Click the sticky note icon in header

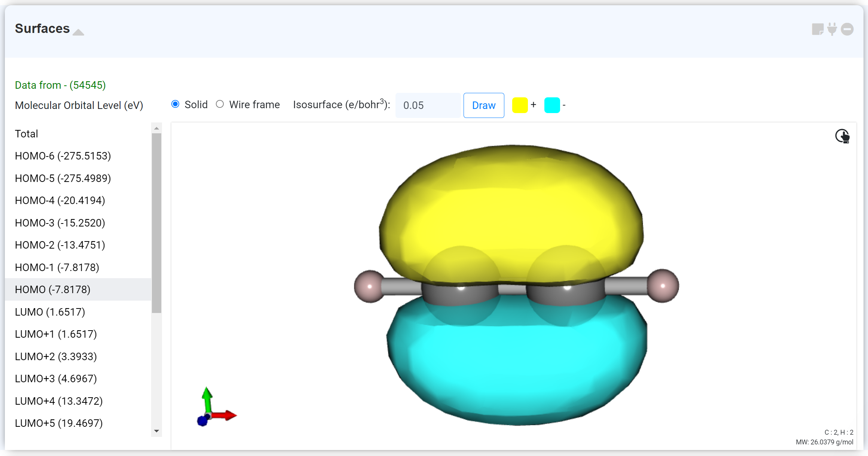[x=817, y=29]
